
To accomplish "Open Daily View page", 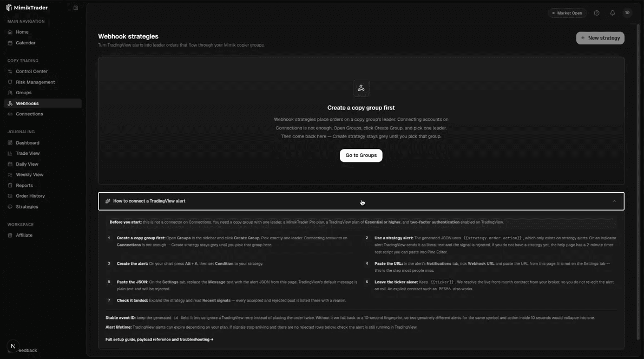I will pyautogui.click(x=43, y=164).
